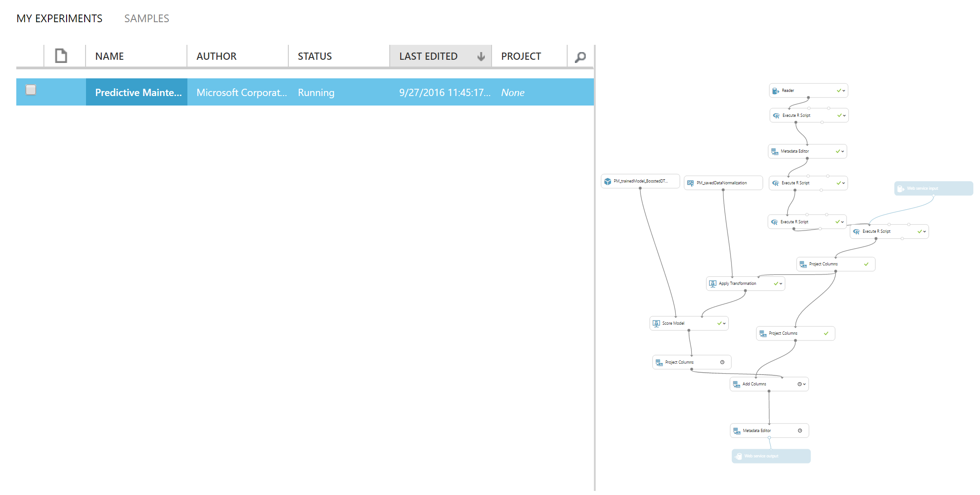
Task: Expand chevron on Execute R Script below Reader
Action: (844, 115)
